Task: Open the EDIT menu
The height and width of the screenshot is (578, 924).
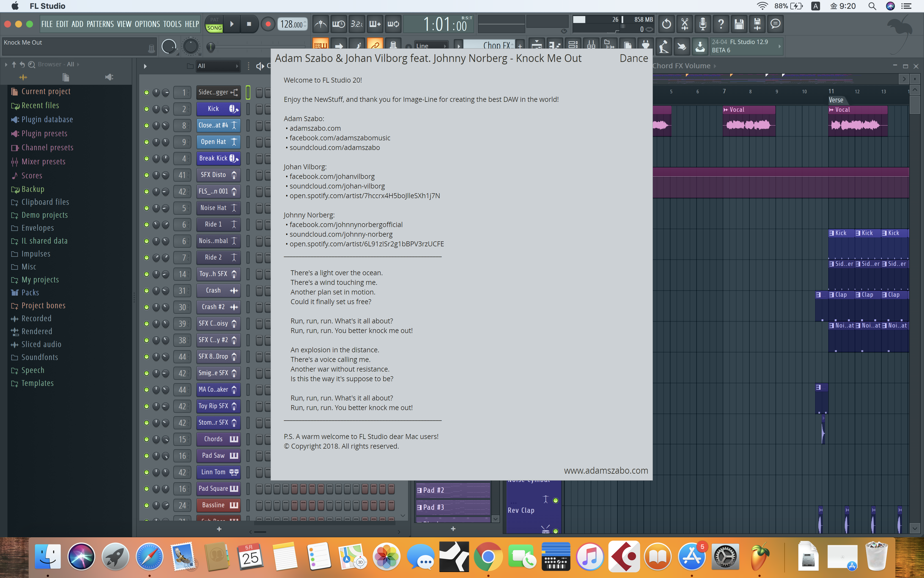Action: click(x=62, y=24)
